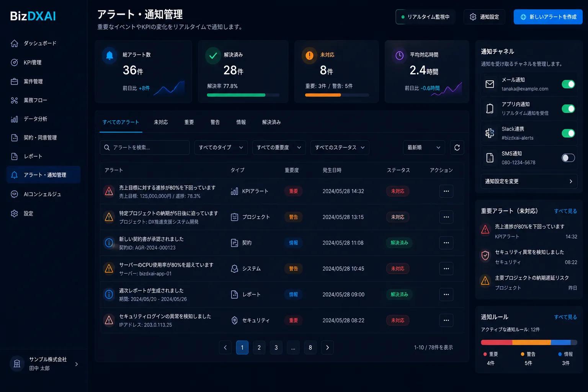Image resolution: width=588 pixels, height=392 pixels.
Task: Switch to the 解決済み tab
Action: coord(271,122)
